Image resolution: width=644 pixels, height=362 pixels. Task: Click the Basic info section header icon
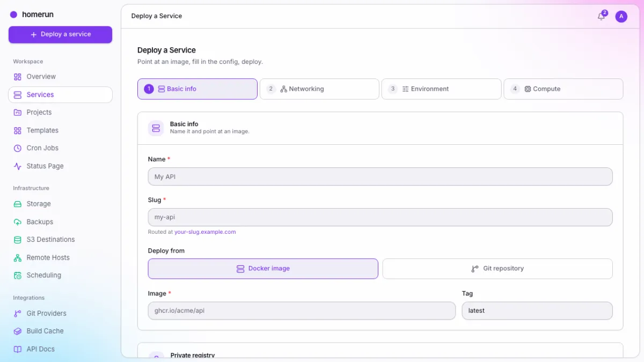point(156,128)
